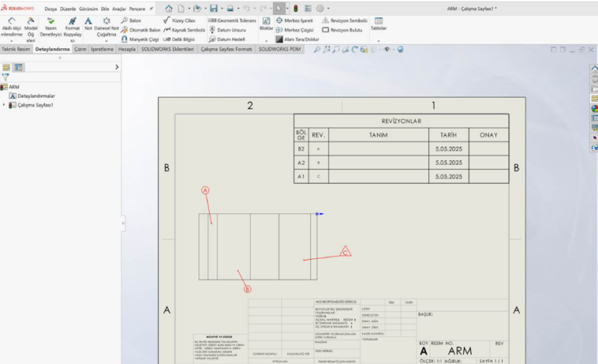Viewport: 598px width, 364px height.
Task: Toggle the traffic light rebuild icon
Action: point(295,7)
